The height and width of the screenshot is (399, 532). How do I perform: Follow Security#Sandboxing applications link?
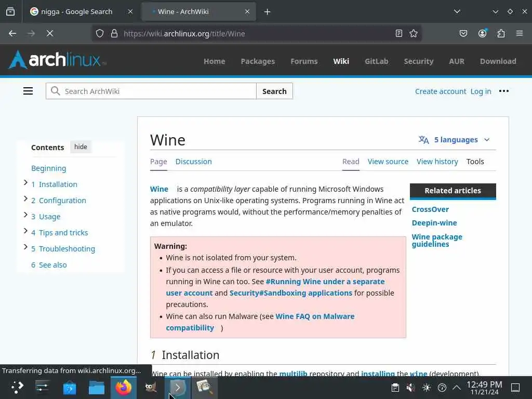[x=291, y=293]
